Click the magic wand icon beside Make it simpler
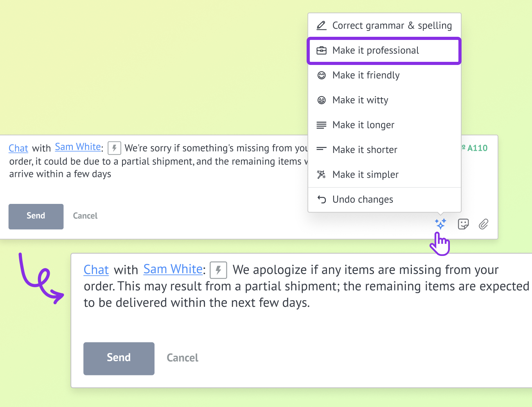This screenshot has height=407, width=532. tap(322, 175)
